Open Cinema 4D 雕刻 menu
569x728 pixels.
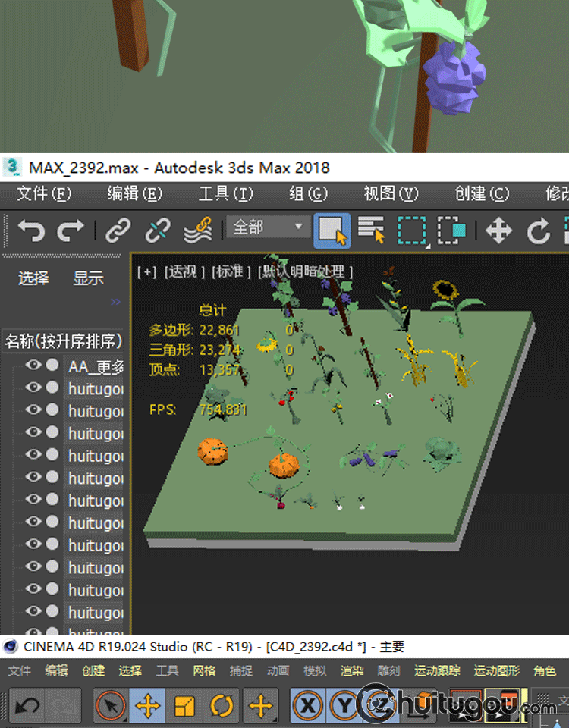[388, 670]
